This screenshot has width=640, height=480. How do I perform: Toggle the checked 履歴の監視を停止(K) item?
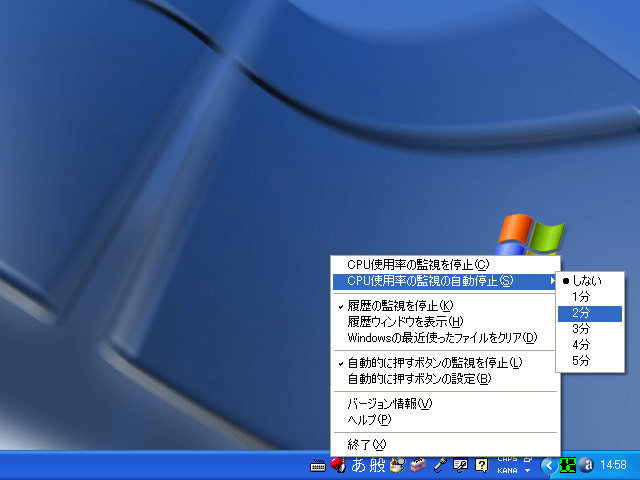pyautogui.click(x=445, y=306)
